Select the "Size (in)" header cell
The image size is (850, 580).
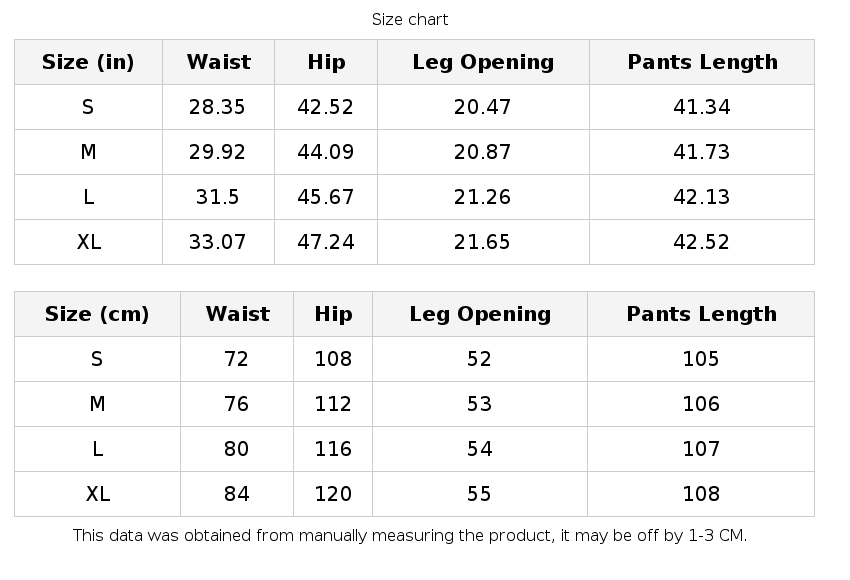[88, 62]
